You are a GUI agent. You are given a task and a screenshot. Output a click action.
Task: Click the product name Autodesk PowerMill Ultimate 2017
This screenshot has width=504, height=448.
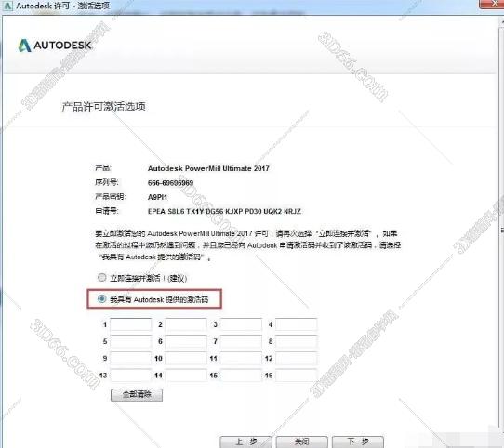pos(208,168)
